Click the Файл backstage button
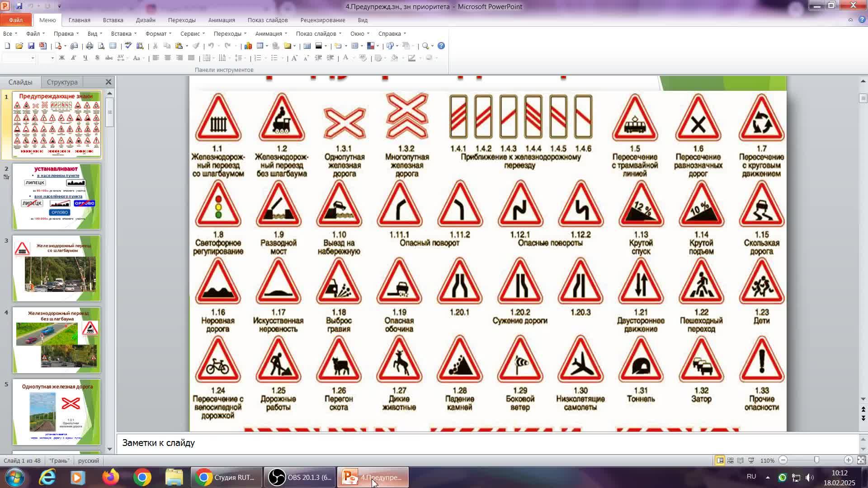Screen dimensions: 868x488 pyautogui.click(x=16, y=20)
